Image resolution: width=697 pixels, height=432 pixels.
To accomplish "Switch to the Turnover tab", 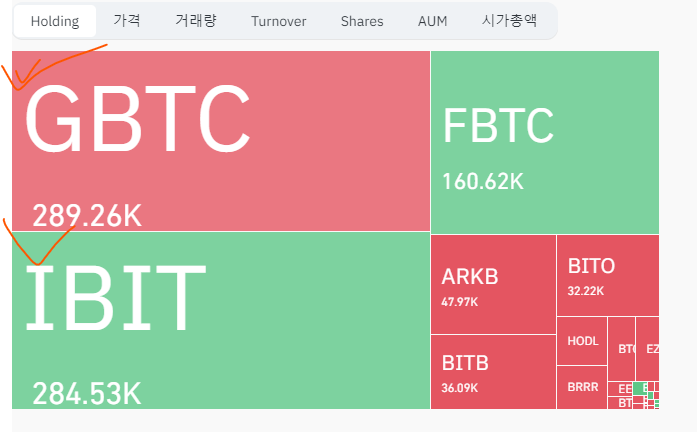I will point(279,21).
